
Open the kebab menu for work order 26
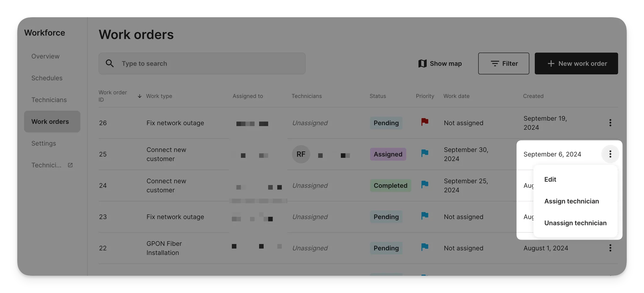tap(610, 123)
